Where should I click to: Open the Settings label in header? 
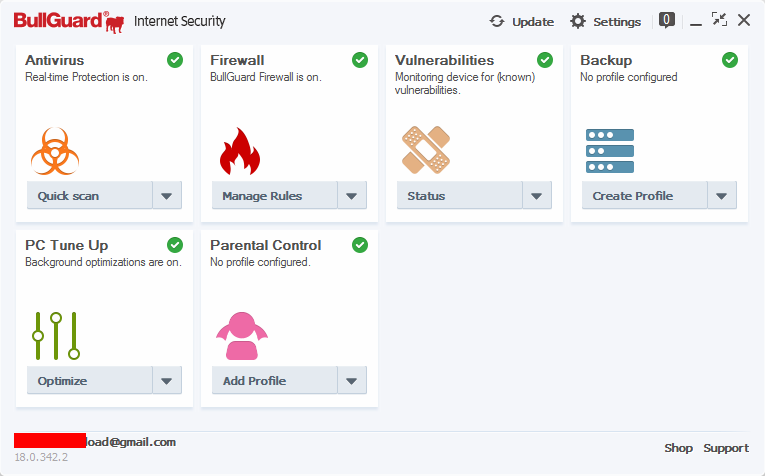coord(617,22)
